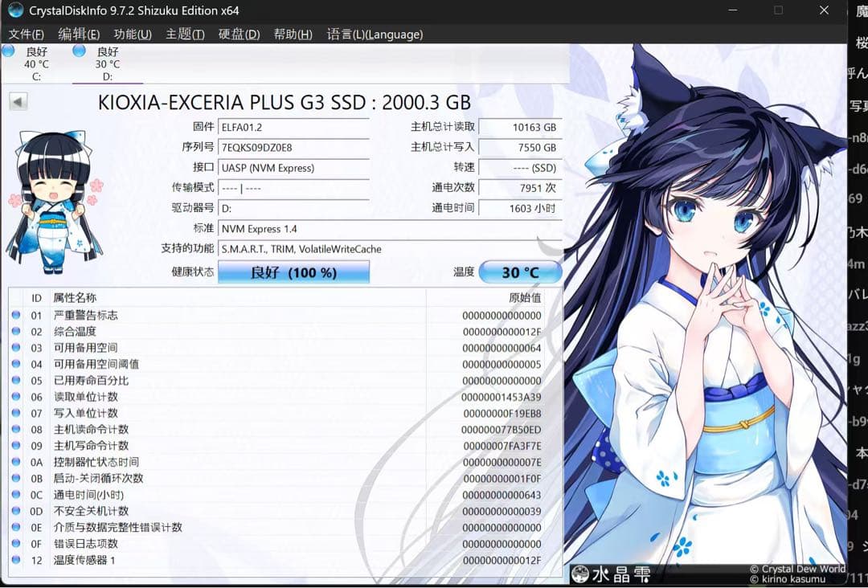Click raw value 00000001453A39
868x588 pixels.
(x=502, y=397)
